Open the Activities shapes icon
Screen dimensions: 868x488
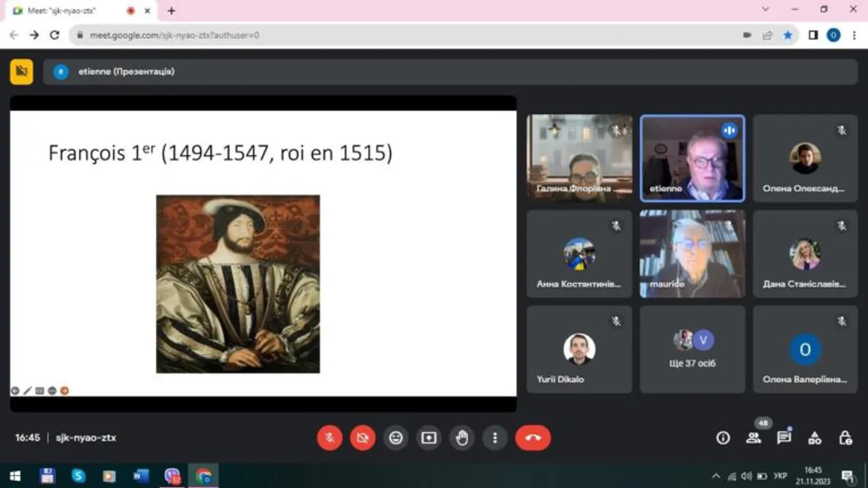coord(815,438)
